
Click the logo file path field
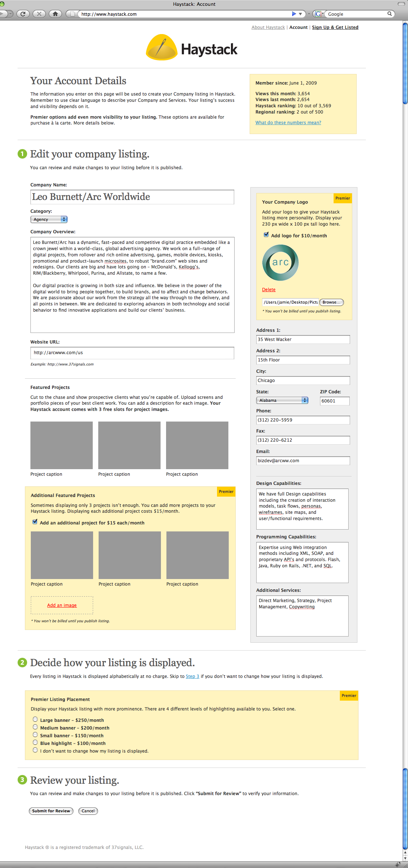tap(290, 302)
